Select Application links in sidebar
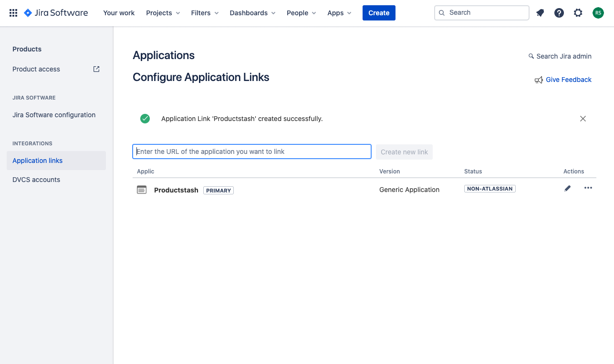614x364 pixels. 56,161
